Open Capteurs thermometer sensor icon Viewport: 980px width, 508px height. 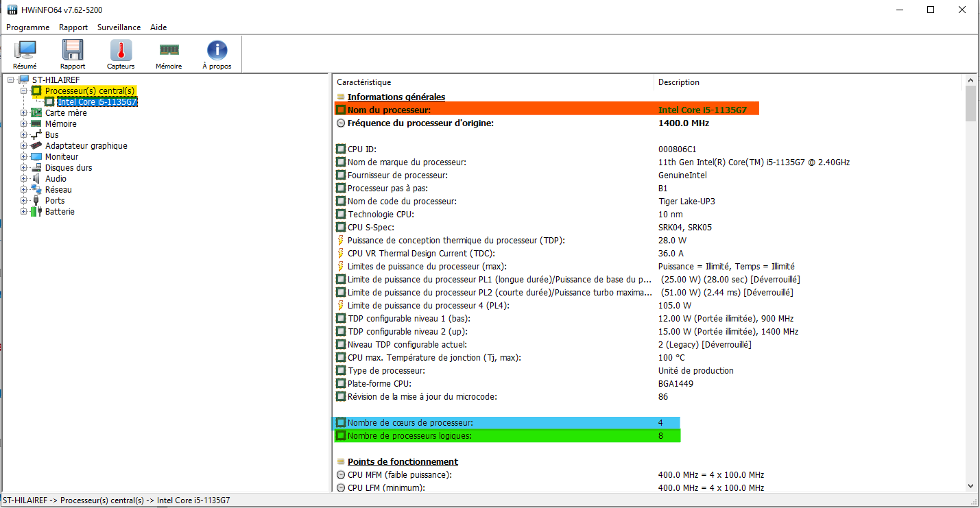tap(121, 53)
